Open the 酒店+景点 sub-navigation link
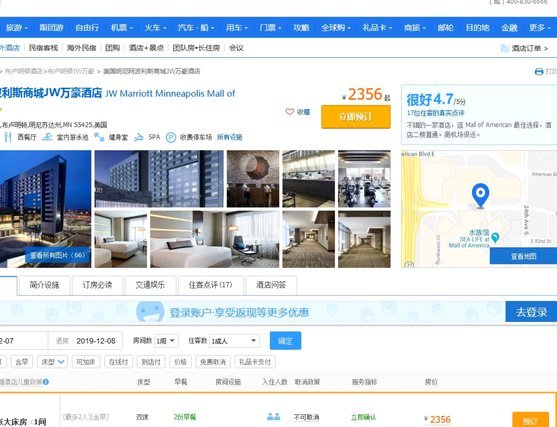Screen dimensions: 557x427 [146, 48]
